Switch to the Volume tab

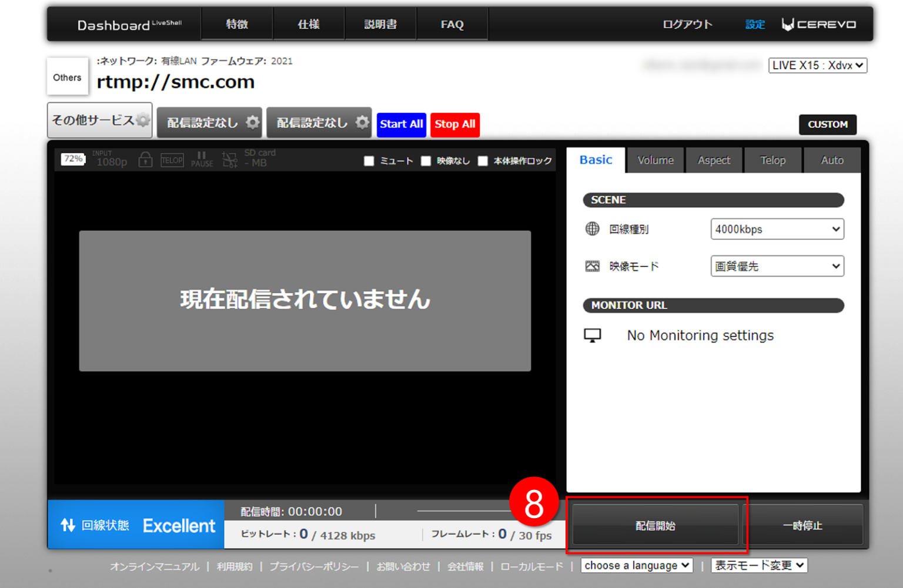pos(655,160)
